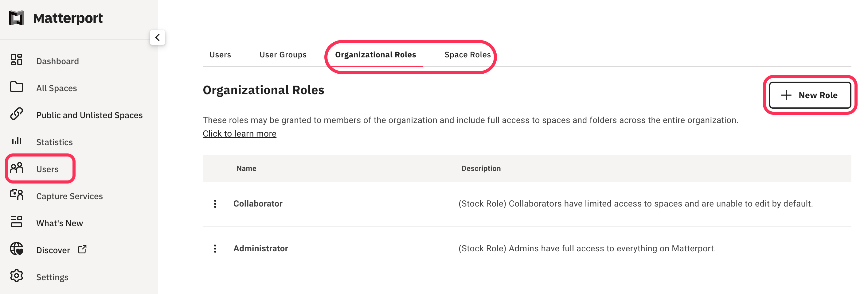Open the Click to learn more link
Viewport: 868px width, 294px height.
[x=239, y=133]
